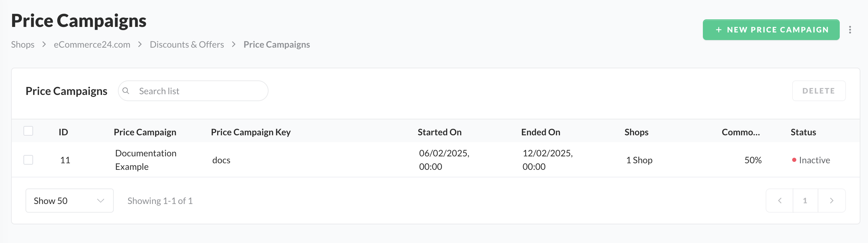Open the three-dot more options menu
The width and height of the screenshot is (868, 243).
[850, 30]
